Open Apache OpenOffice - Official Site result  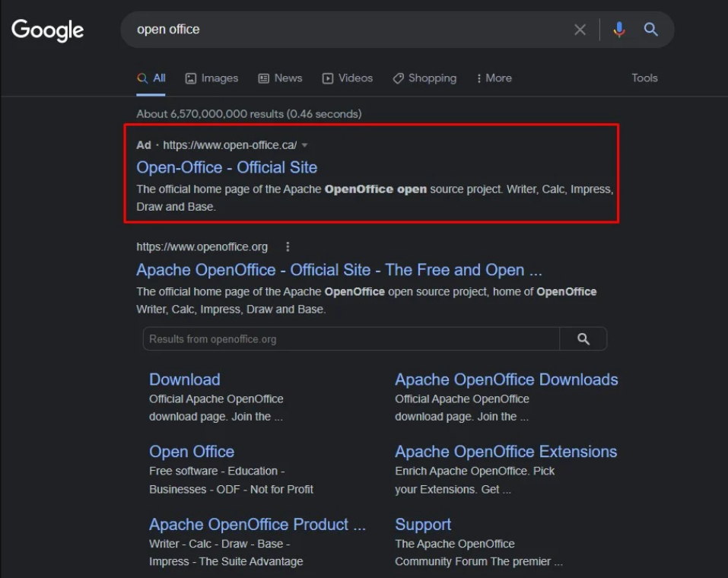(x=339, y=270)
